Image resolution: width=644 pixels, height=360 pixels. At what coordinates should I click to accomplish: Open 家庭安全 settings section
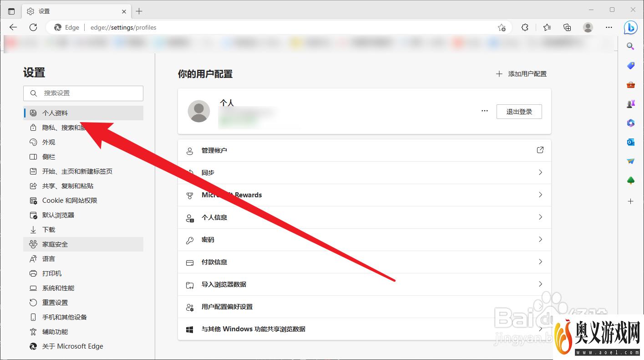pos(83,244)
